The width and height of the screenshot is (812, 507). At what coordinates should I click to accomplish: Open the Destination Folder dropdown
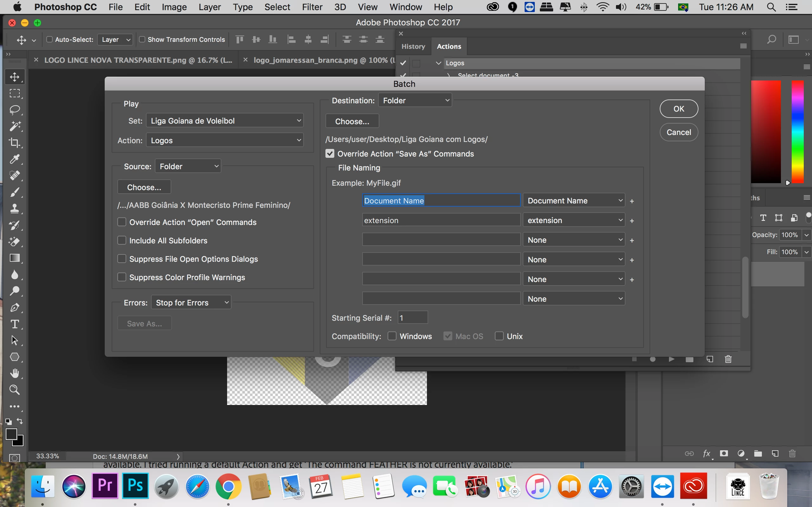(415, 100)
